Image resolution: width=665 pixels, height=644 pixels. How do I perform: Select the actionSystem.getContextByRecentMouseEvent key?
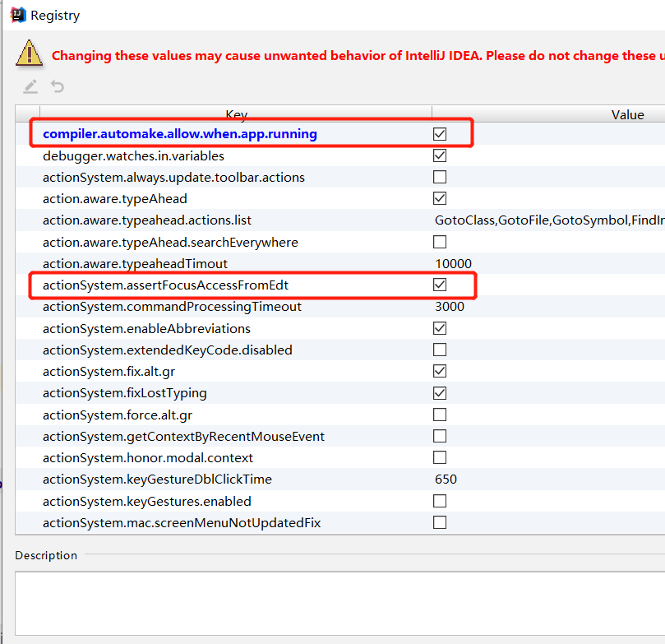click(183, 437)
